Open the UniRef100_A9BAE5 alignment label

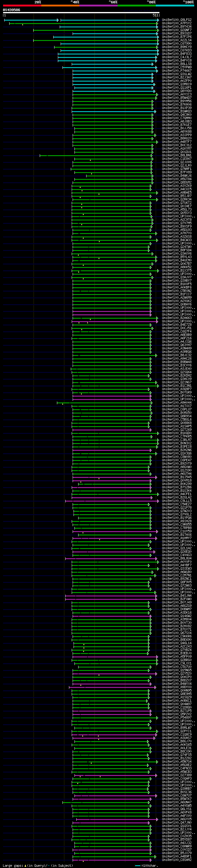[x=177, y=193]
